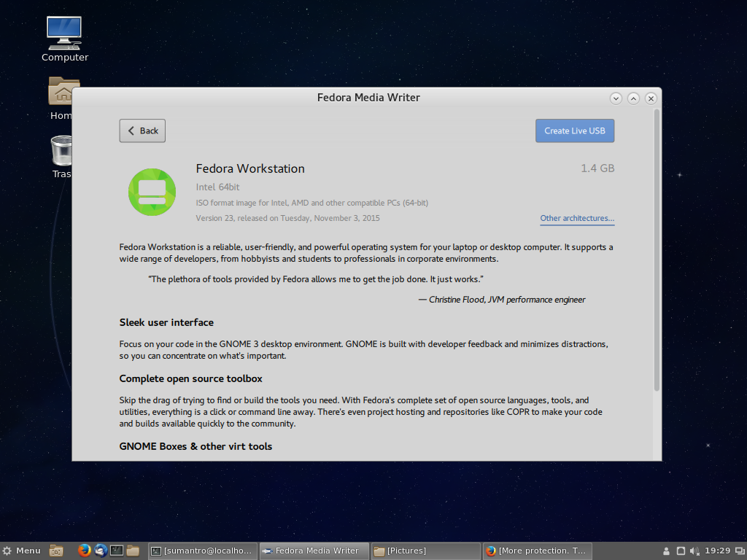Click the Complete open source toolbox heading
Viewport: 747px width, 560px height.
[x=190, y=378]
